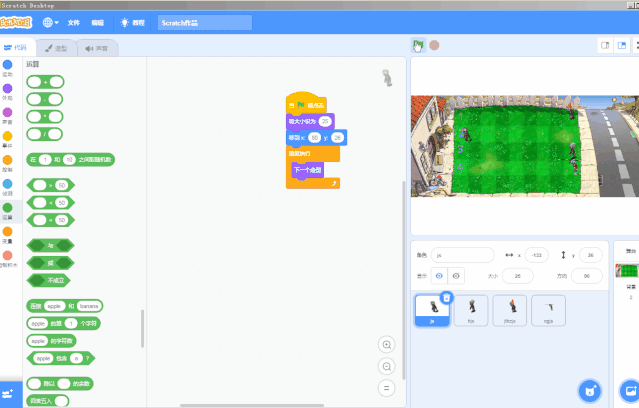Click the sprite size field
This screenshot has height=408, width=639.
click(x=518, y=276)
